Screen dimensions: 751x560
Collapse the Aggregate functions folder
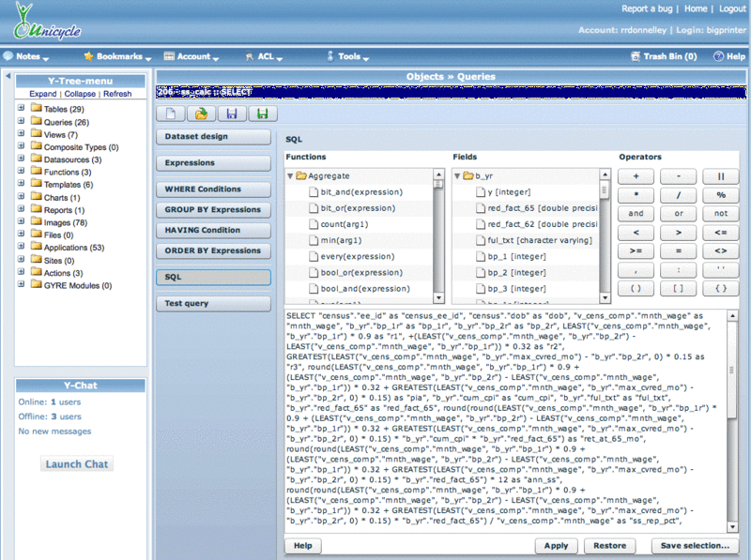tap(291, 176)
